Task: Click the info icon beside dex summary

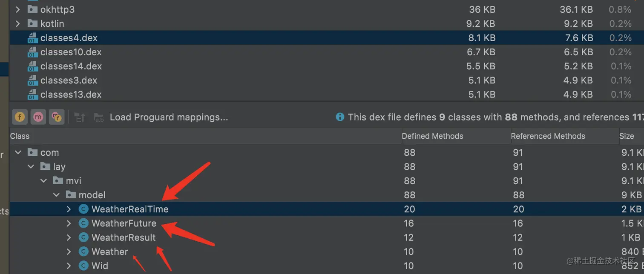Action: coord(340,117)
